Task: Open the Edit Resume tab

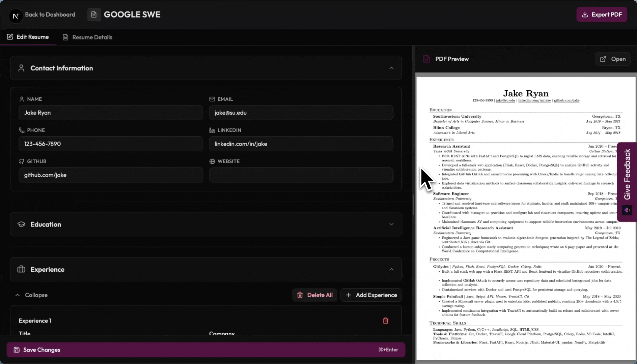Action: (x=28, y=37)
